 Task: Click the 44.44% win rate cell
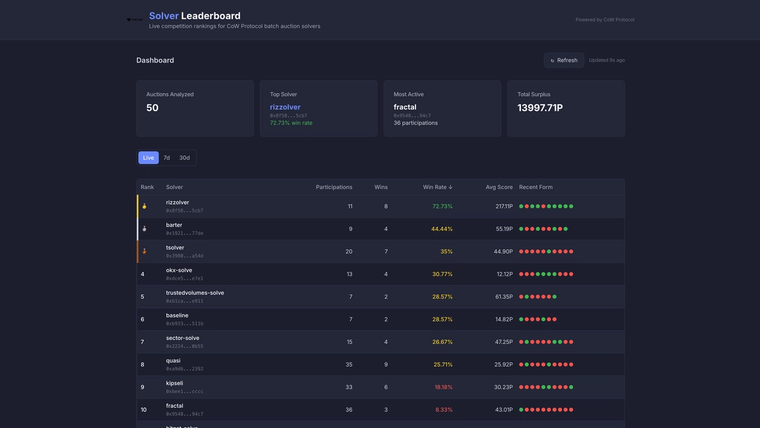[442, 229]
